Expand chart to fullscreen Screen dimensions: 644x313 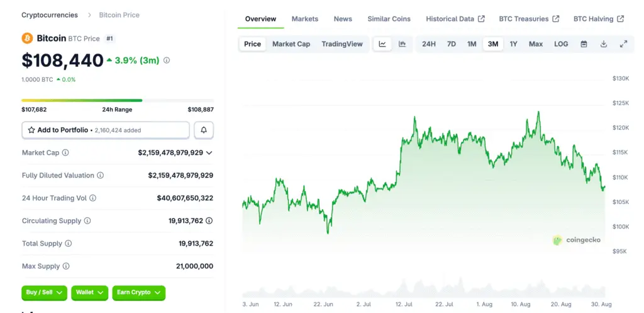click(x=623, y=44)
